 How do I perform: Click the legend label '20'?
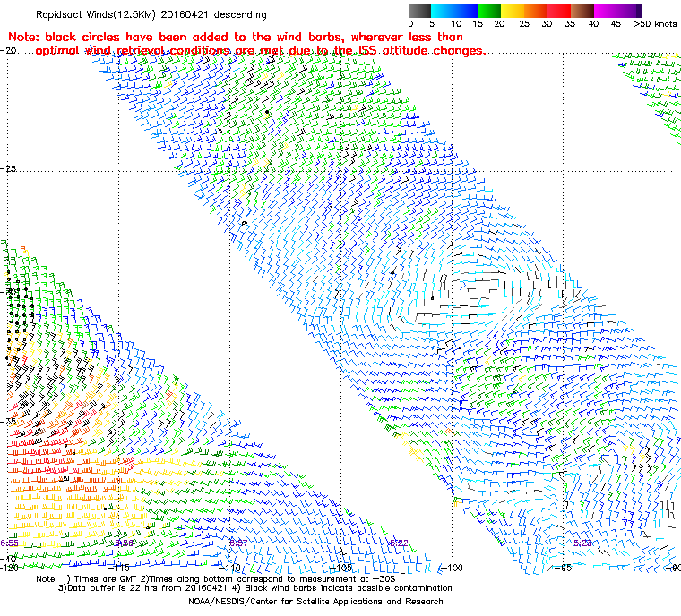pyautogui.click(x=499, y=24)
